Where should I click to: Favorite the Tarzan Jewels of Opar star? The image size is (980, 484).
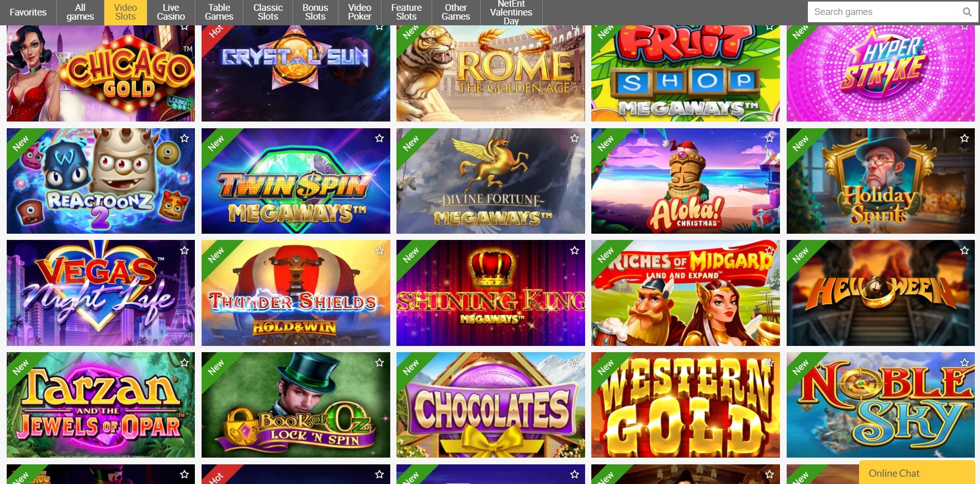click(185, 362)
